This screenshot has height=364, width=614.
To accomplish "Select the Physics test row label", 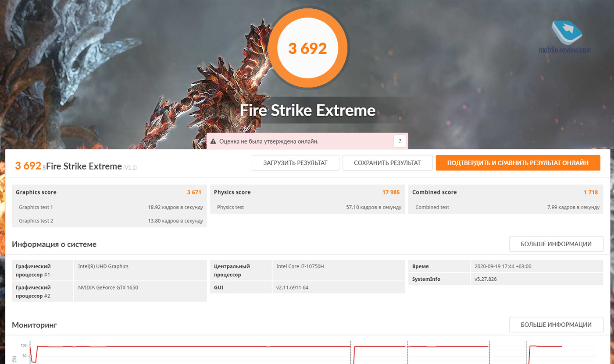I will [230, 207].
